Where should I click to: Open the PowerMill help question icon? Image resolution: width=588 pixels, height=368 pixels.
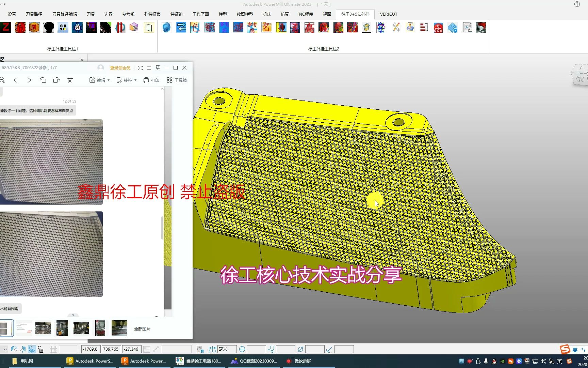click(577, 4)
